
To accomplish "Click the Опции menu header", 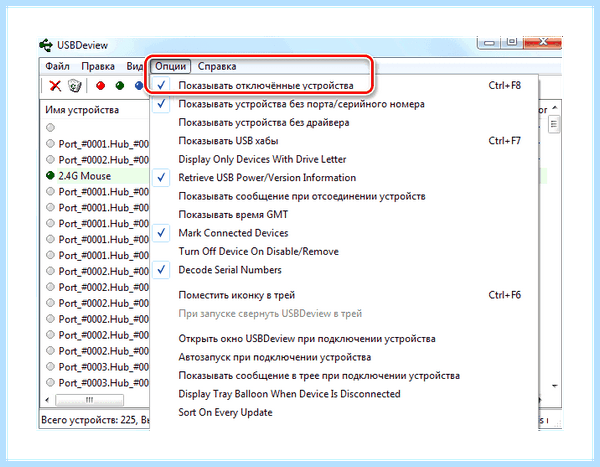I will click(x=170, y=66).
